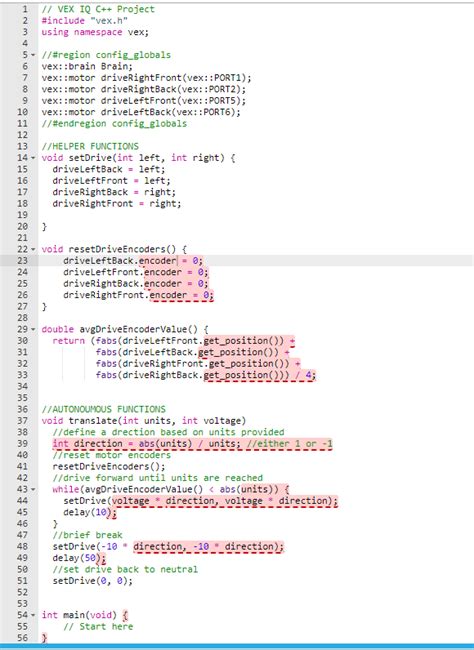Click the "while(avgDriveEncoderValue() < abs(units))" line

click(171, 490)
